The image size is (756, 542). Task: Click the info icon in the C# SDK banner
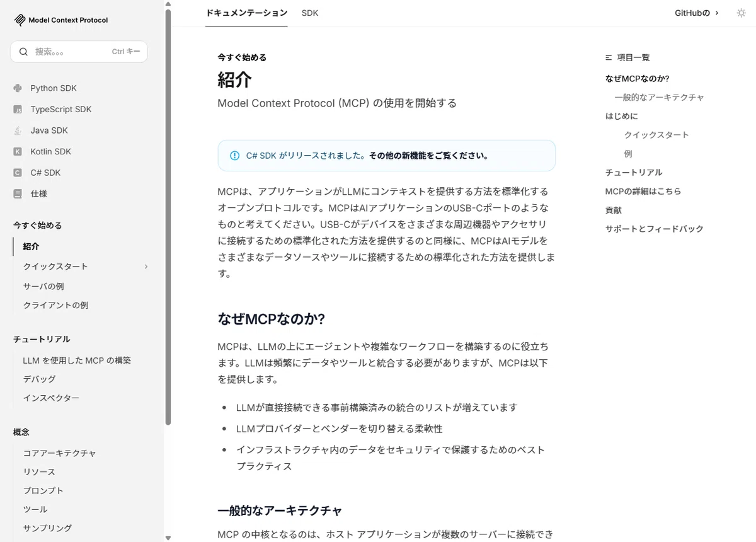pos(235,156)
